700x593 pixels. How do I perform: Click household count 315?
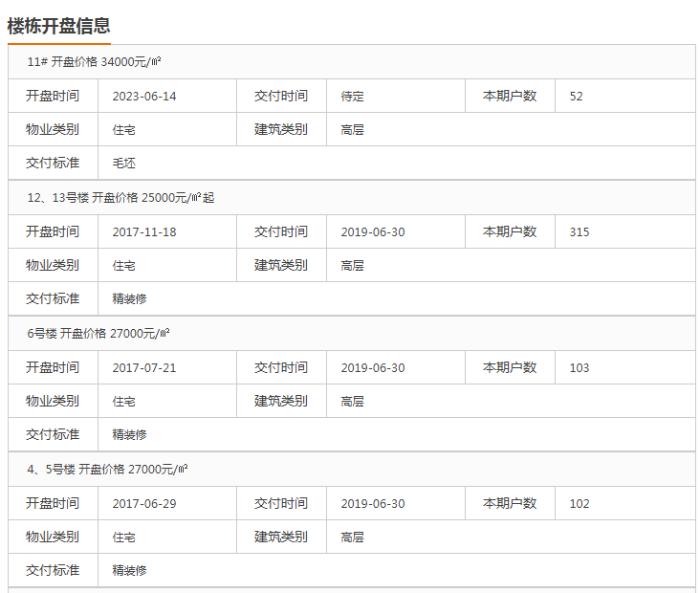point(579,231)
